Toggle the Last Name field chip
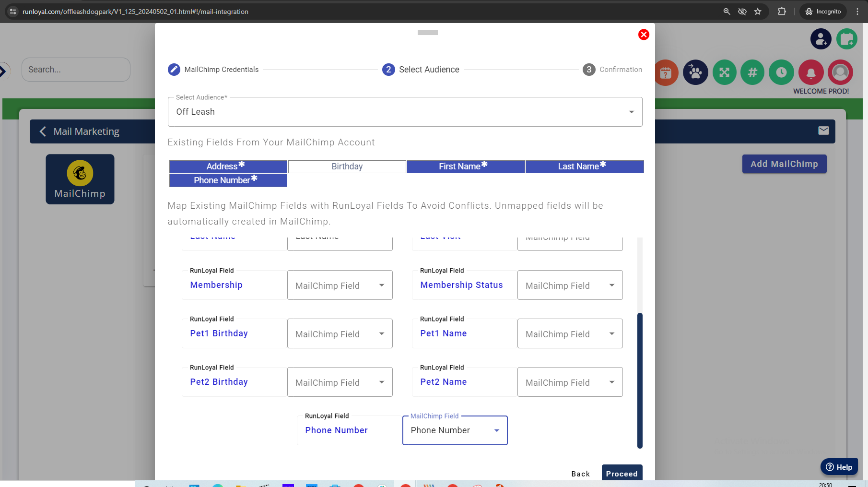 coord(585,166)
